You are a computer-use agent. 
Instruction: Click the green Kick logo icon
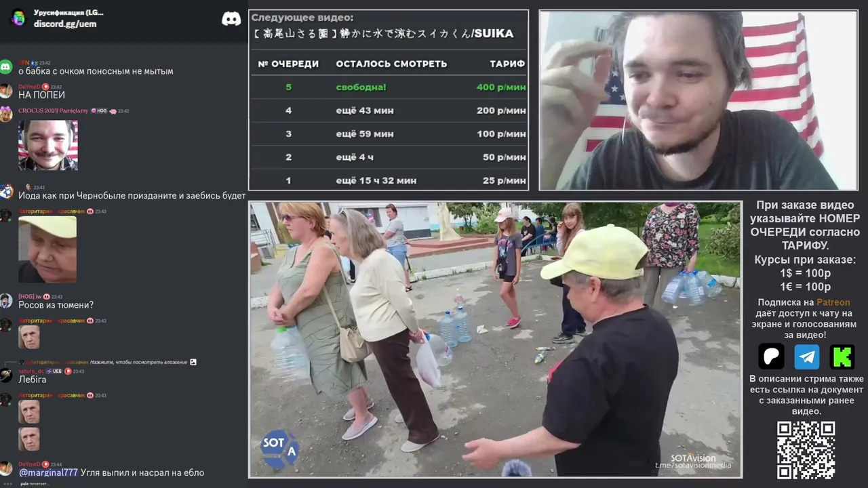tap(842, 357)
